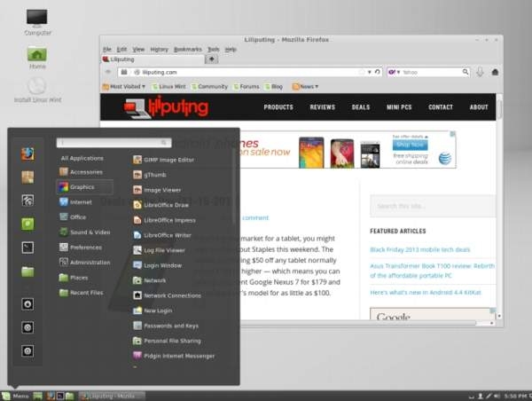Launch LibreOffice Impress
This screenshot has height=401, width=532.
point(164,220)
